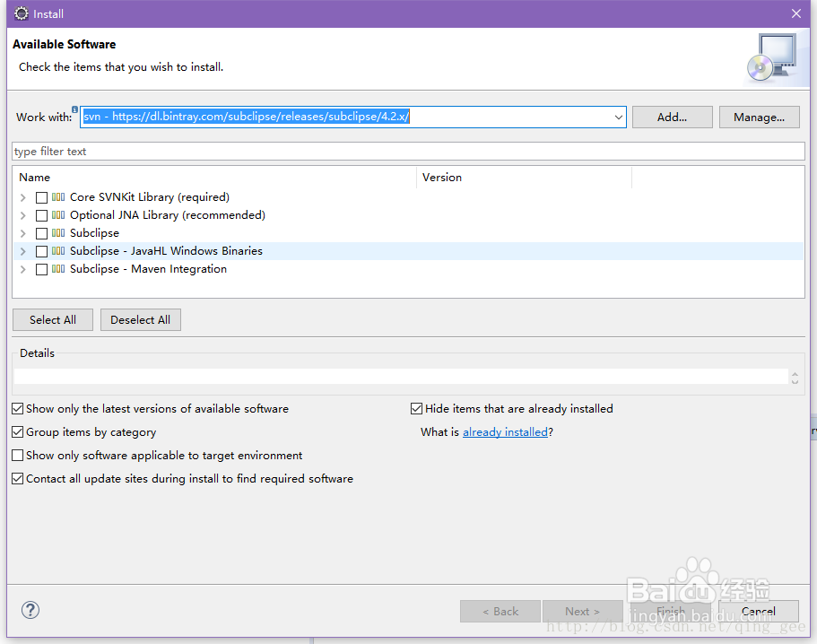
Task: Open the help question mark icon
Action: point(30,610)
